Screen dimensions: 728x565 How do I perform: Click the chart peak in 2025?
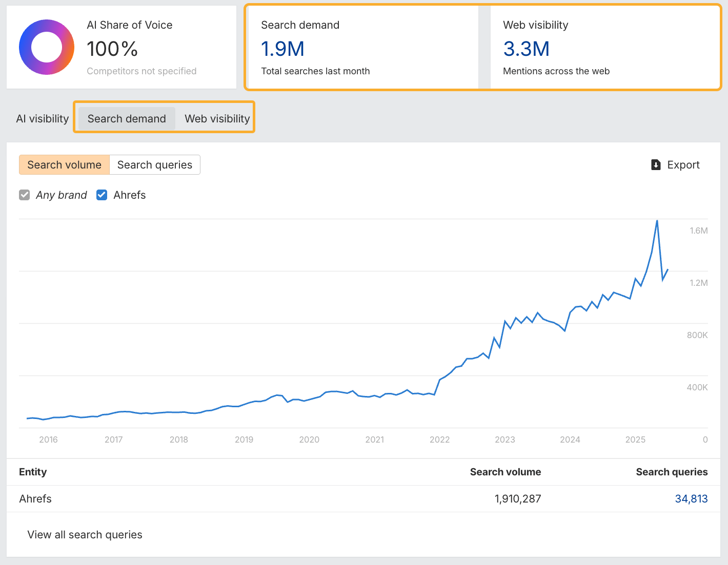tap(657, 221)
